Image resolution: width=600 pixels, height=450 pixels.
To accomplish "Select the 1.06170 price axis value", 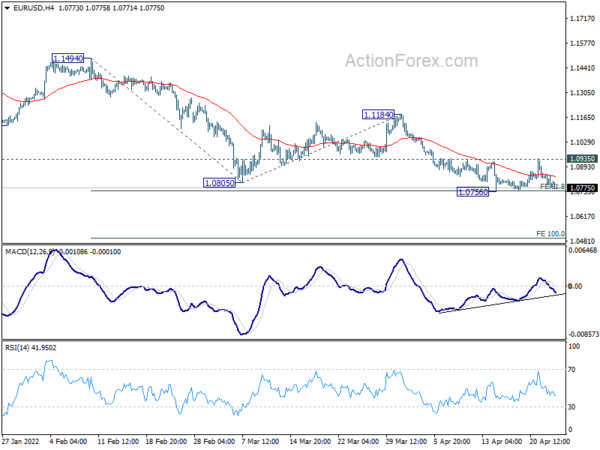I will click(582, 217).
